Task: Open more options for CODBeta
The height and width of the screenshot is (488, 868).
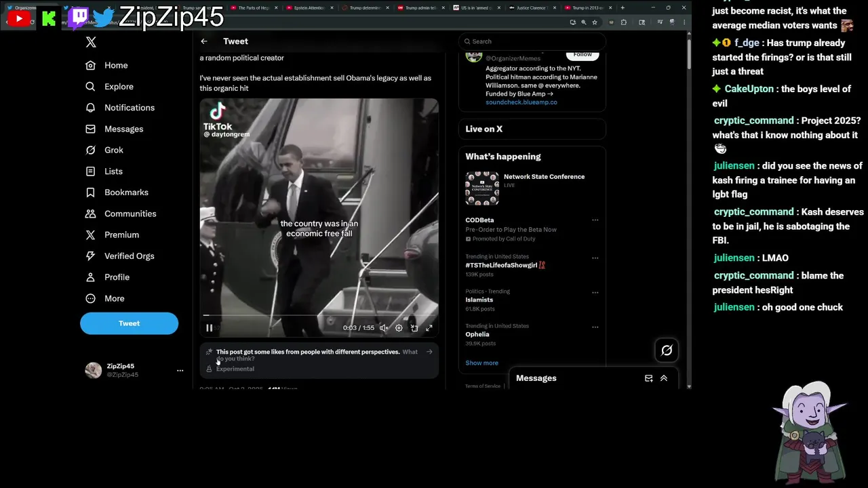Action: click(595, 220)
